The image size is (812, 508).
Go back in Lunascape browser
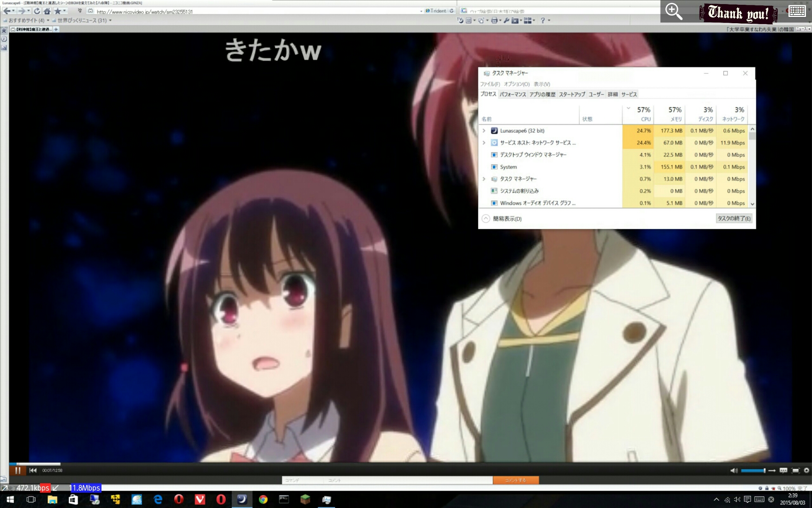[x=7, y=11]
